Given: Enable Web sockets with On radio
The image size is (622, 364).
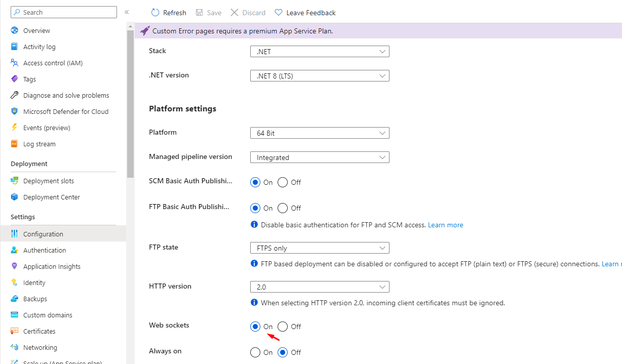Looking at the screenshot, I should pos(255,327).
